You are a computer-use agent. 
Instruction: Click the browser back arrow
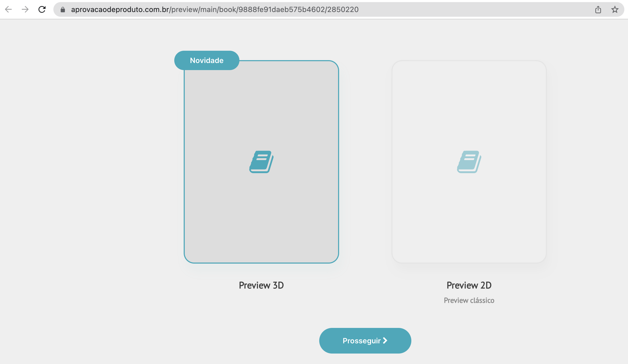pyautogui.click(x=8, y=9)
